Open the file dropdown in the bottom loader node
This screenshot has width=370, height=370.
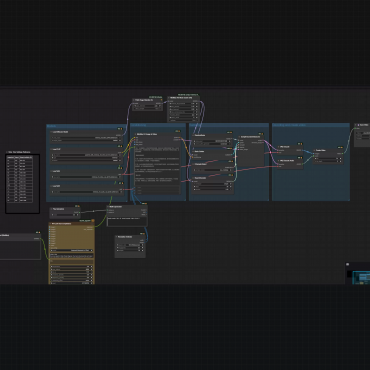(87, 192)
